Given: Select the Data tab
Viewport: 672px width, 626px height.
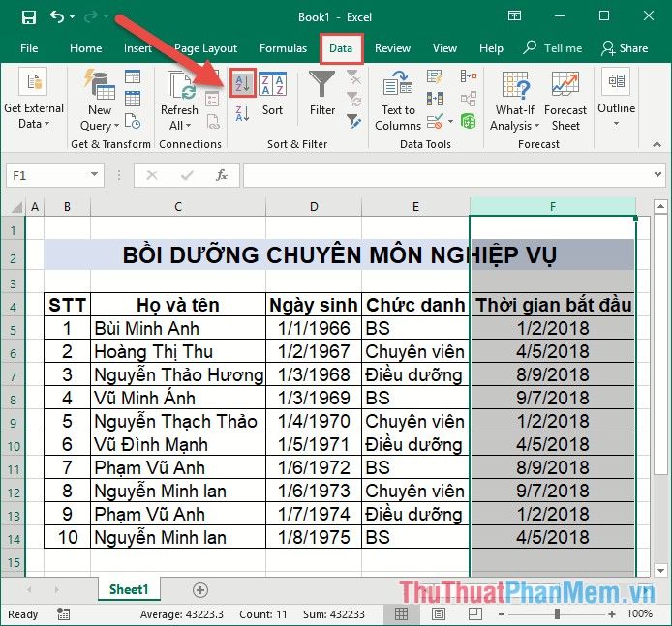Looking at the screenshot, I should point(341,48).
